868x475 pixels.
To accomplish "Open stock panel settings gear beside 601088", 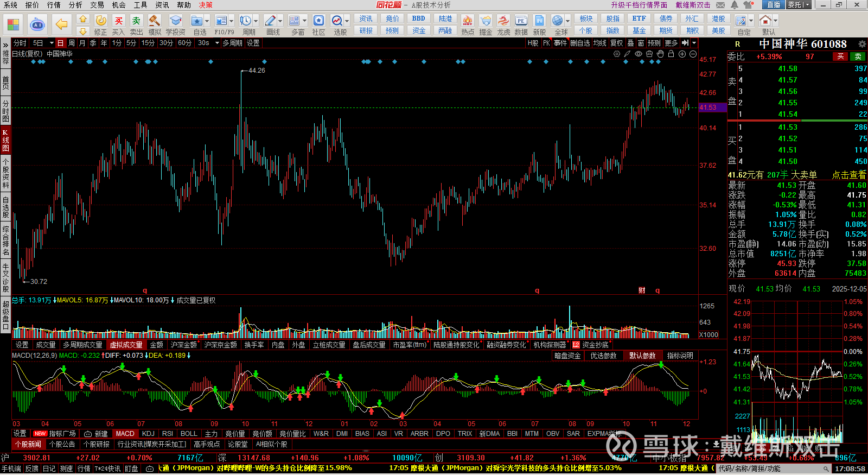I will tap(862, 44).
